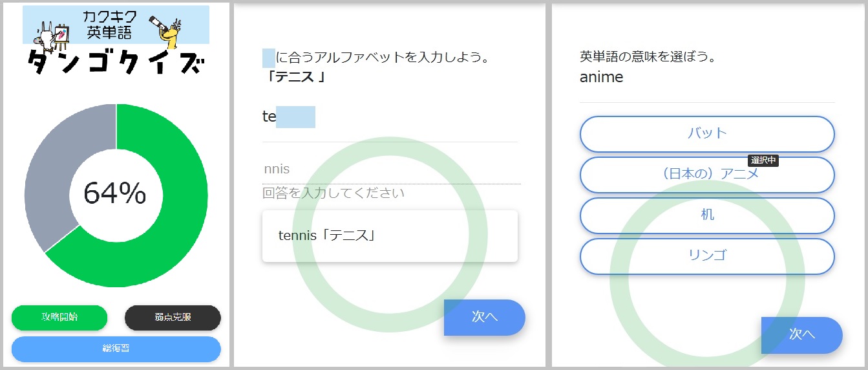Click the tennis「テニス」 answer card

(x=390, y=236)
